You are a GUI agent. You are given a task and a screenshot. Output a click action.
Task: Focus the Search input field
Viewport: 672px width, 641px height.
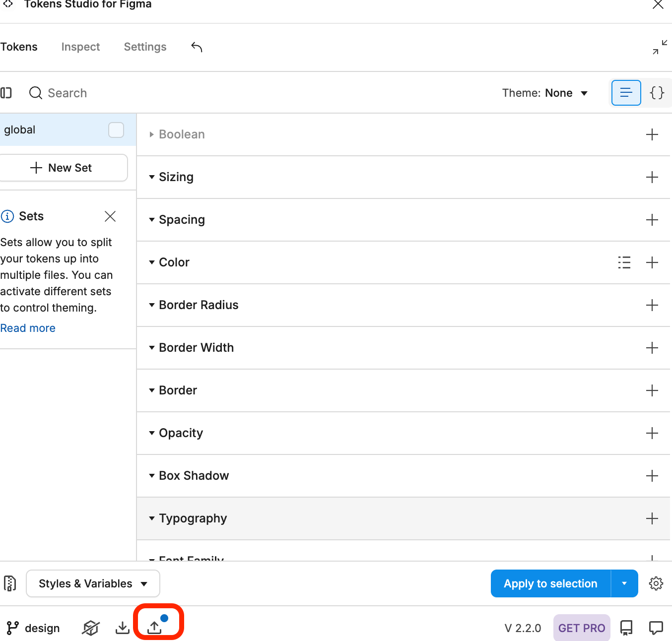[x=67, y=93]
